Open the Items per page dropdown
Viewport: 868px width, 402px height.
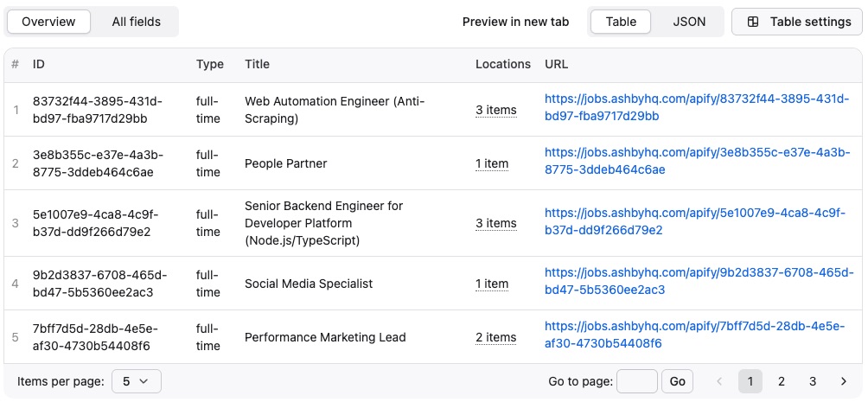137,381
